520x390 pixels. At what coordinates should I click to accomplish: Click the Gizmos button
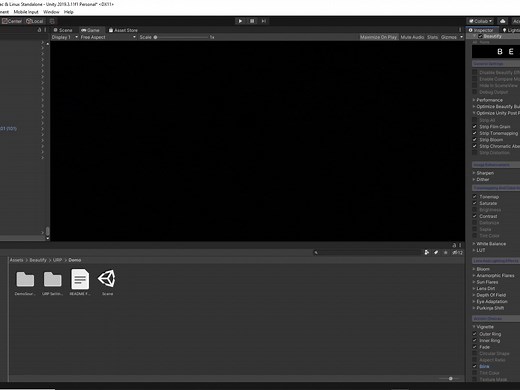pos(449,37)
